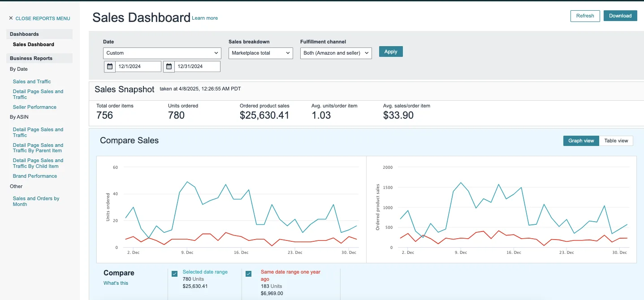644x300 pixels.
Task: Expand the Date dropdown set to Custom
Action: (x=162, y=53)
